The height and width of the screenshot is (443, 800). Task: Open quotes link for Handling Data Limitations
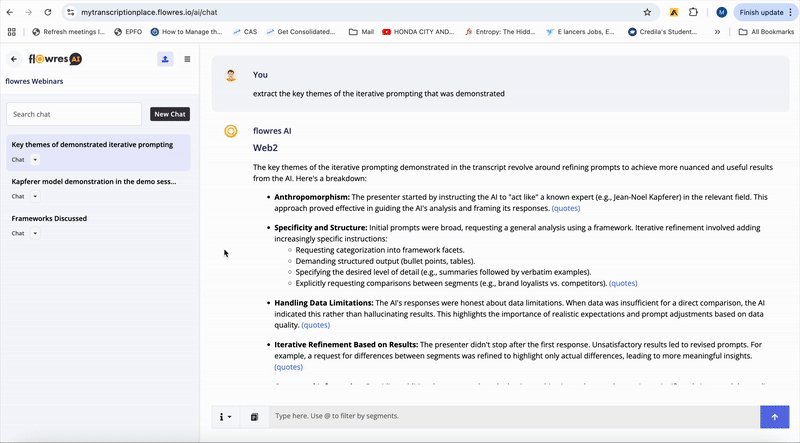(316, 325)
